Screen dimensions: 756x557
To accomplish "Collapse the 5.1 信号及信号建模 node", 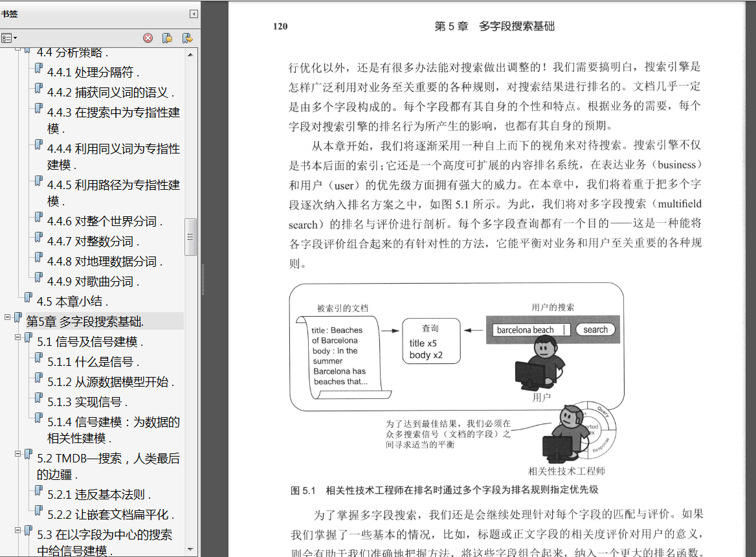I will click(17, 337).
